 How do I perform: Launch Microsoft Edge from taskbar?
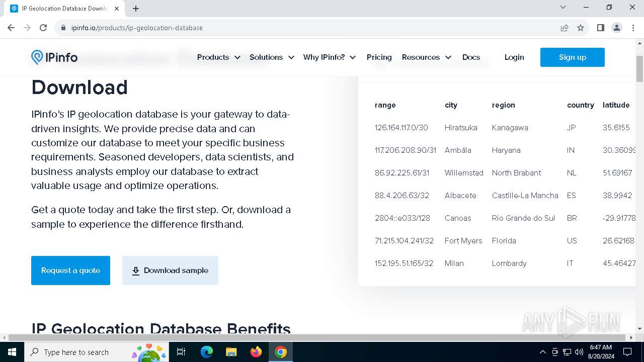tap(207, 352)
